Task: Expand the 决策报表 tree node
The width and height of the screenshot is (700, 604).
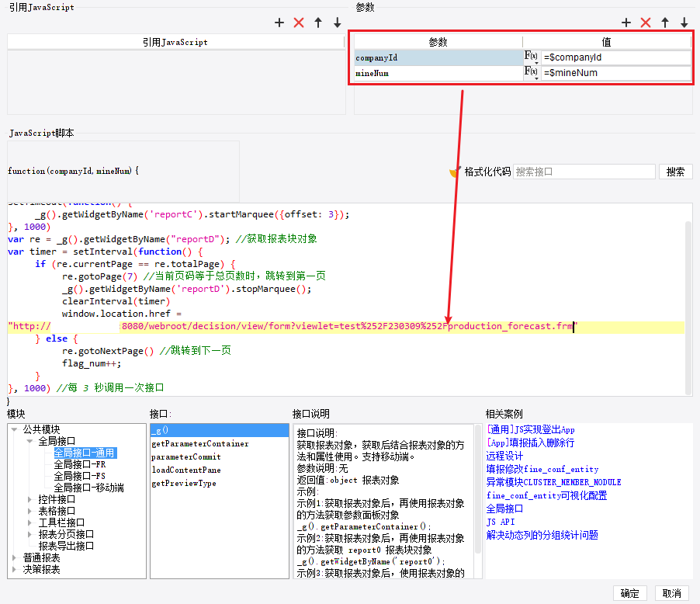Action: [14, 569]
